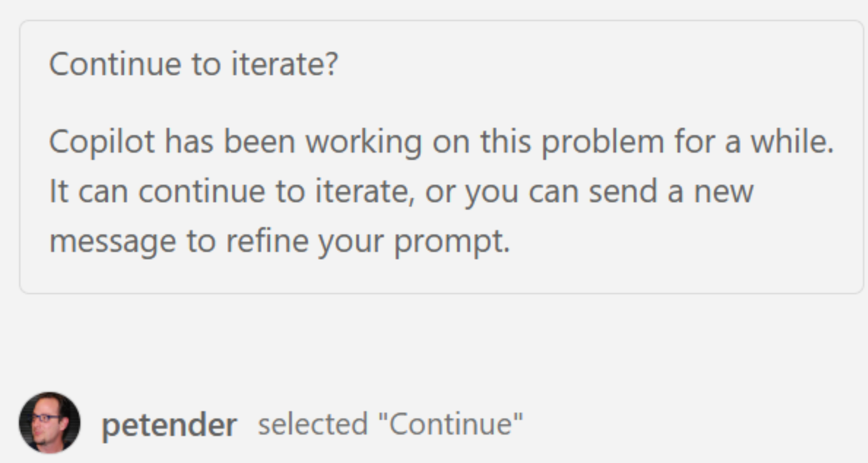Click the word "prompt." in the card

(452, 241)
